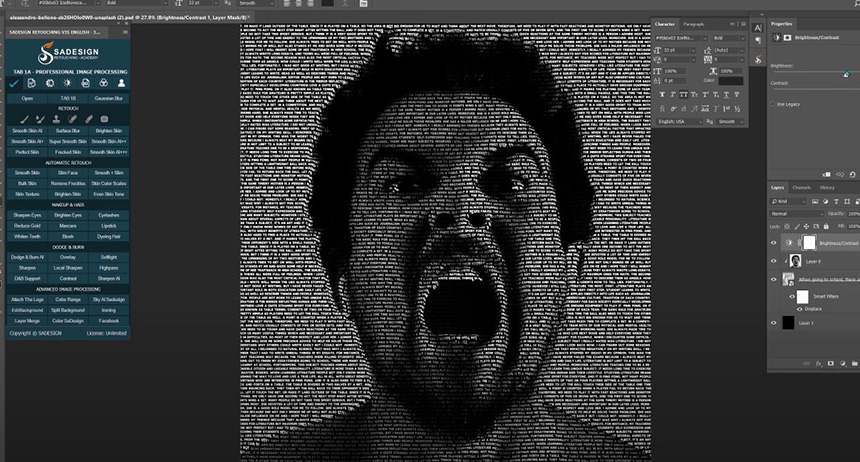Switch to the History tab

click(x=827, y=188)
